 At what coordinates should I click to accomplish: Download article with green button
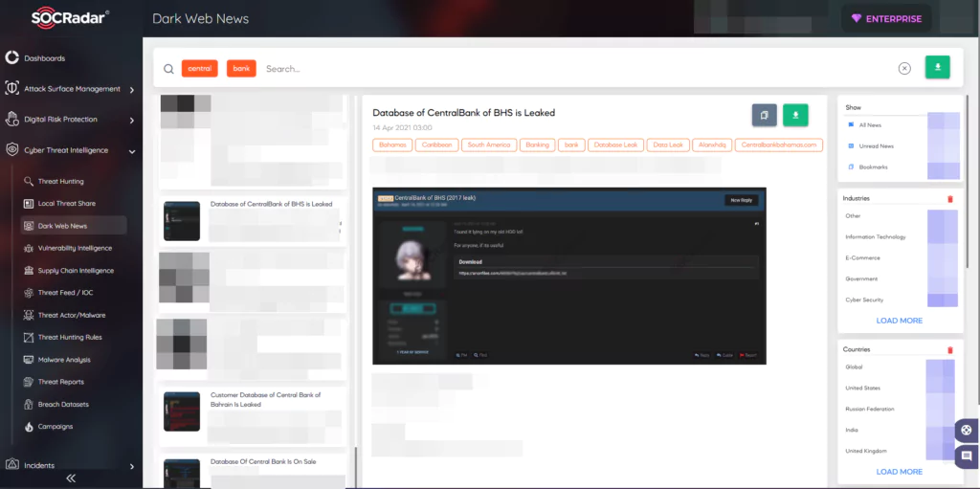click(x=795, y=115)
